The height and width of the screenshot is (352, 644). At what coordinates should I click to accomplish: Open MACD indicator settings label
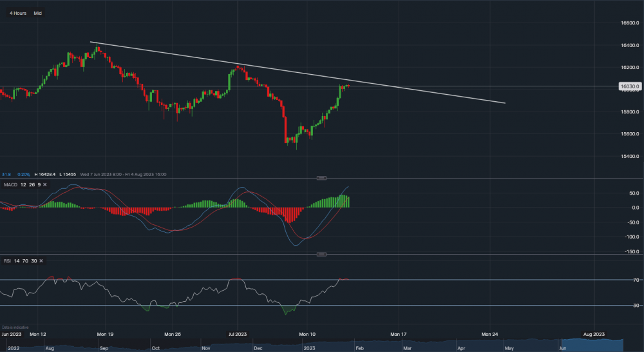pos(12,185)
